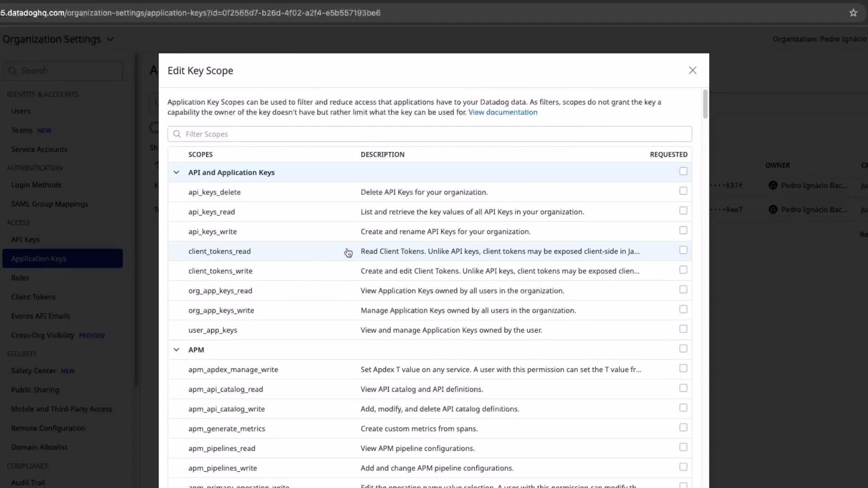Click 'Delete API Keys for your organization.' text
Screen dimensions: 868x488
(x=424, y=192)
